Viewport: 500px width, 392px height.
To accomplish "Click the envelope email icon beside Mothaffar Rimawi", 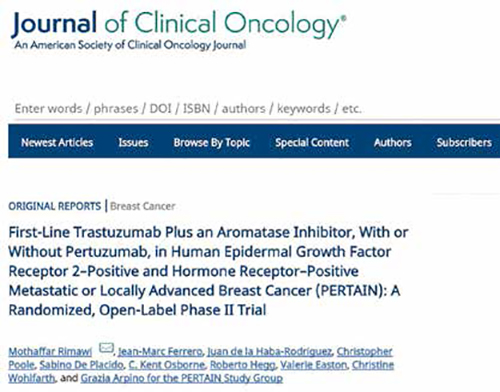I will tap(107, 348).
